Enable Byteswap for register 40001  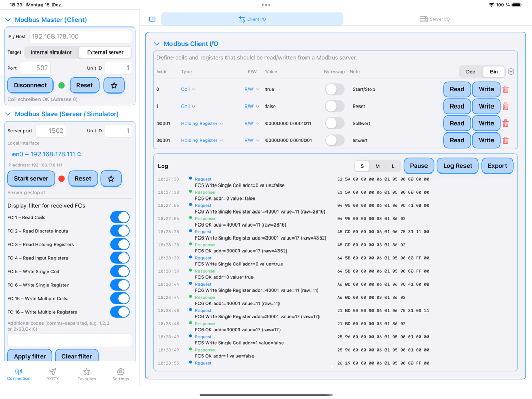tap(335, 123)
